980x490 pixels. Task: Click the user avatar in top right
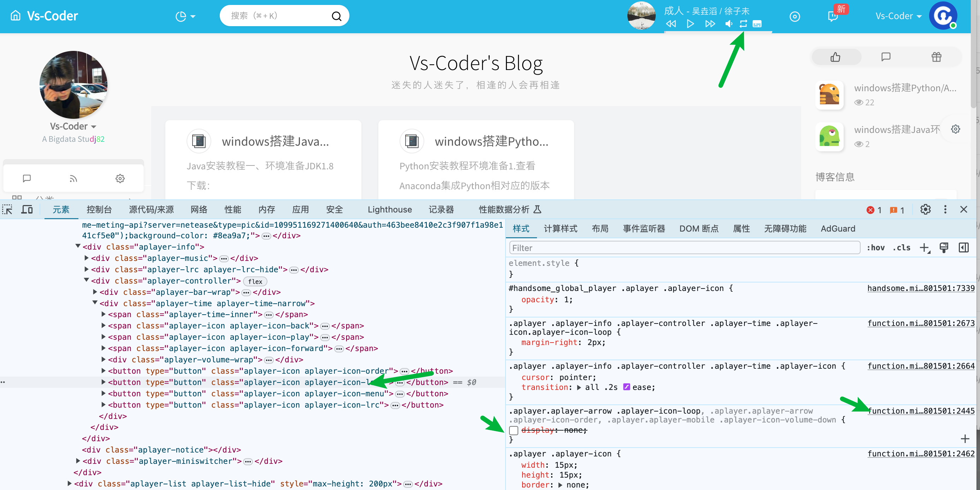(943, 16)
